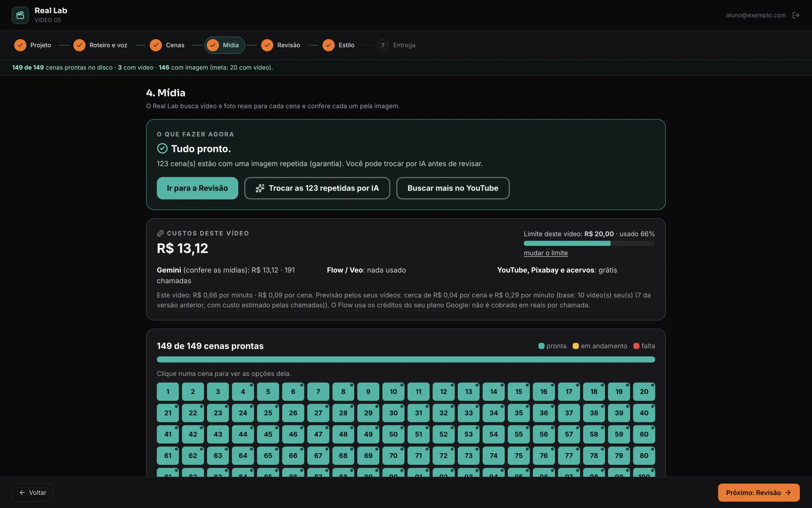
Task: Click the Projeto step checkmark icon
Action: (x=20, y=45)
